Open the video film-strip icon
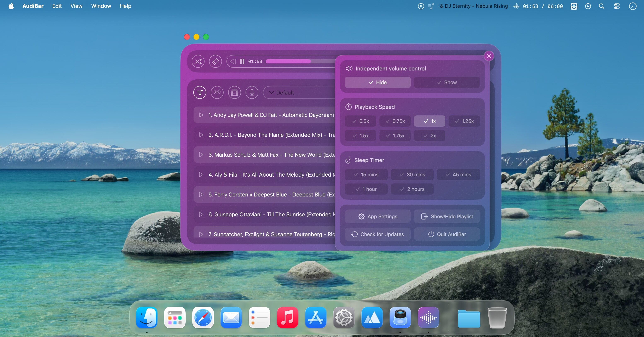 235,92
